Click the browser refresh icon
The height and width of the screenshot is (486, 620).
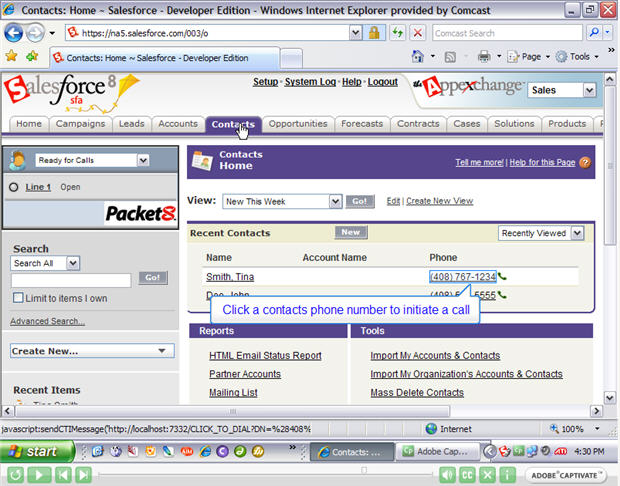coord(397,33)
